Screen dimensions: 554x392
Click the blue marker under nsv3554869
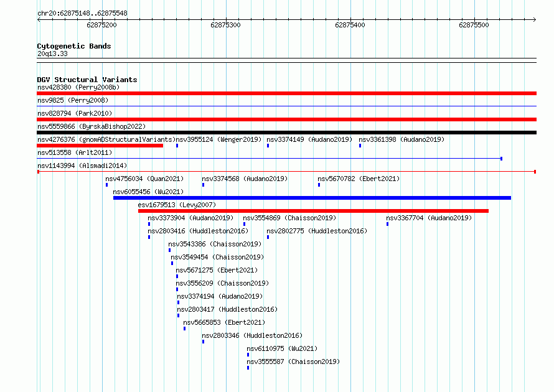point(244,224)
